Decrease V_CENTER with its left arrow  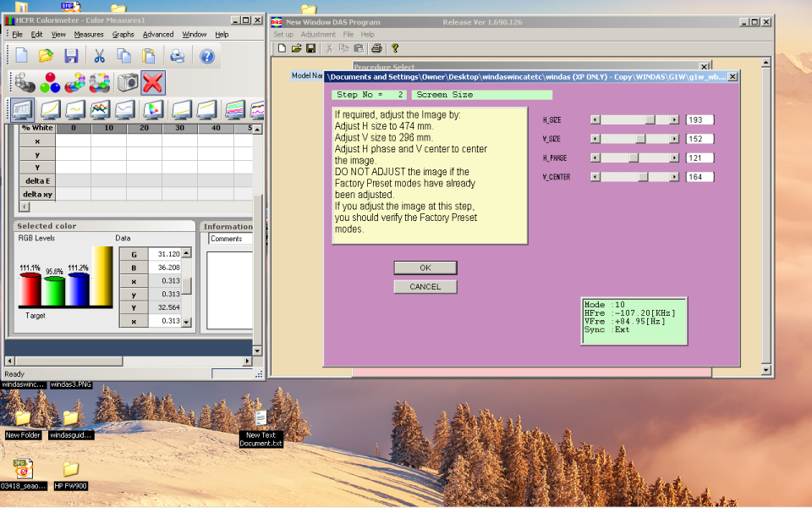[x=595, y=177]
